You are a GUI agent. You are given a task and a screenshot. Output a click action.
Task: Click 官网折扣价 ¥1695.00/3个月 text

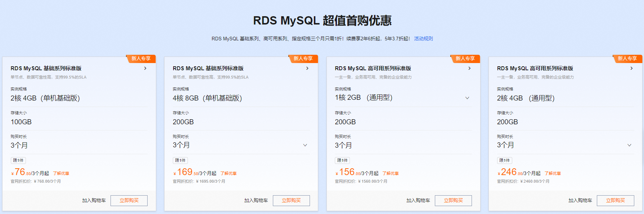tap(199, 182)
